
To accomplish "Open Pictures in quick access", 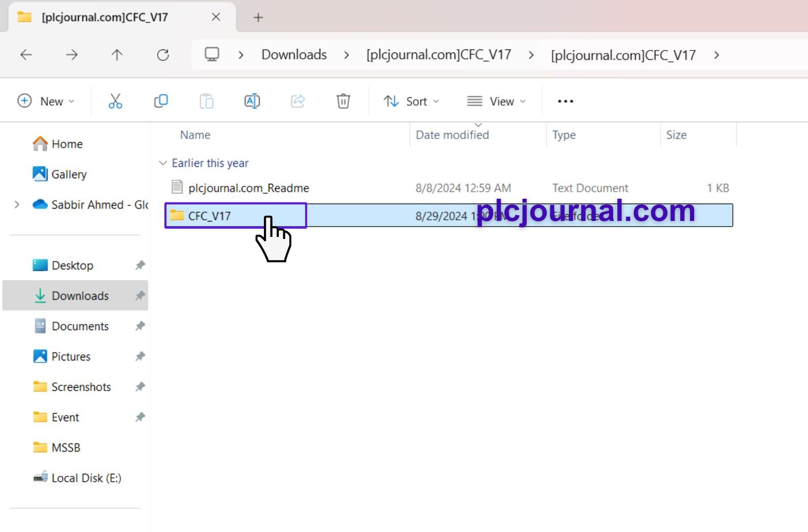I will click(62, 356).
